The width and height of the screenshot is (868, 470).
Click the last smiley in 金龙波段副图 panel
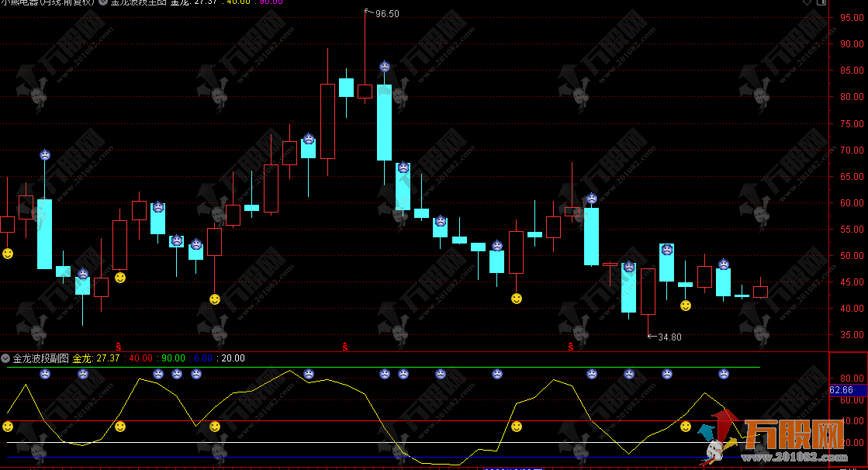click(x=685, y=427)
